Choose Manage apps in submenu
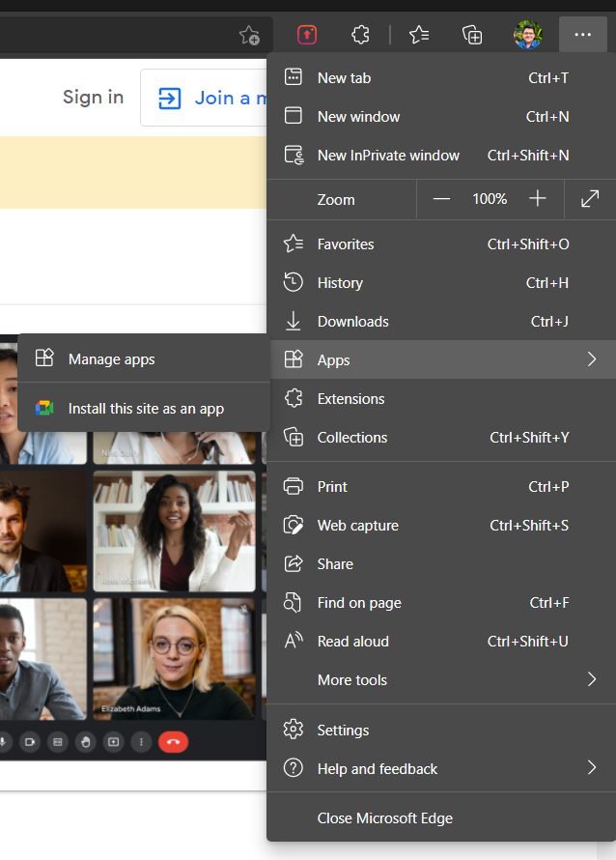Screen dimensions: 616x860 tap(144, 359)
